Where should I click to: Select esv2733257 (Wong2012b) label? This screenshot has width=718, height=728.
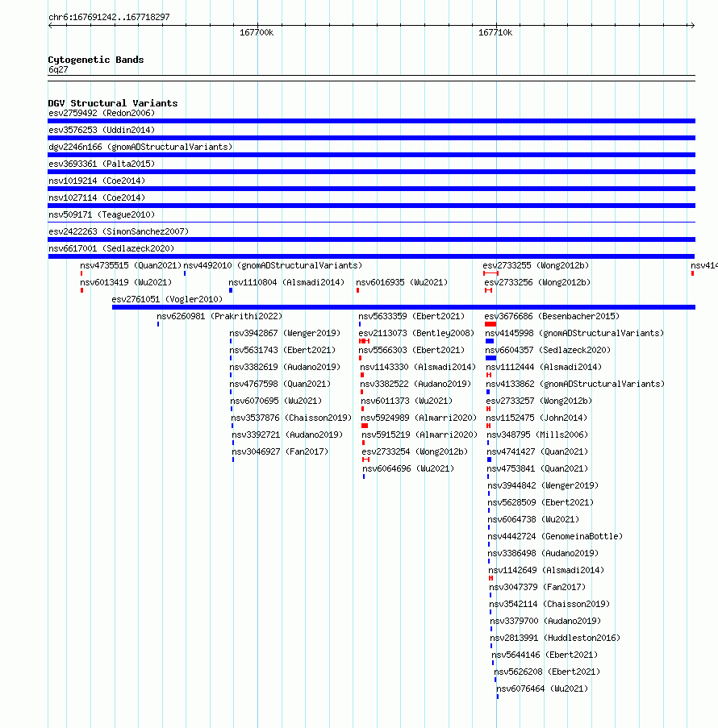[x=539, y=401]
